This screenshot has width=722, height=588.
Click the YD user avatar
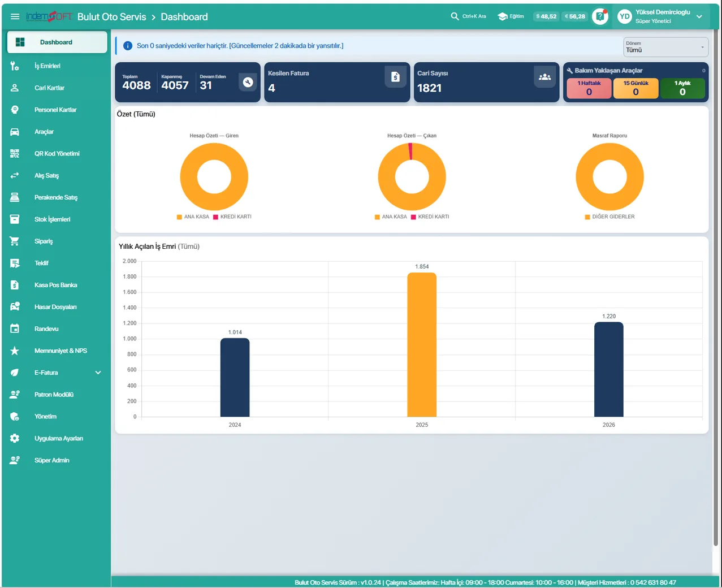[x=624, y=16]
